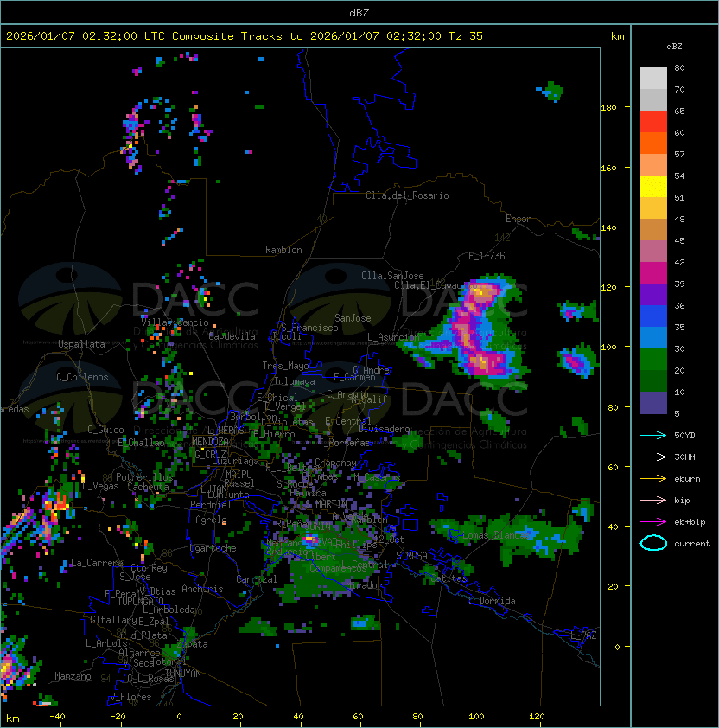This screenshot has width=719, height=728.
Task: Click the Clla.del_Rosario map label
Action: pyautogui.click(x=407, y=195)
